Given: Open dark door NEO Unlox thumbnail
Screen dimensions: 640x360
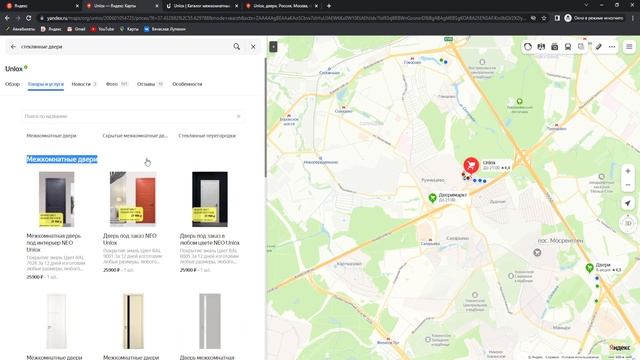Looking at the screenshot, I should pyautogui.click(x=56, y=199).
